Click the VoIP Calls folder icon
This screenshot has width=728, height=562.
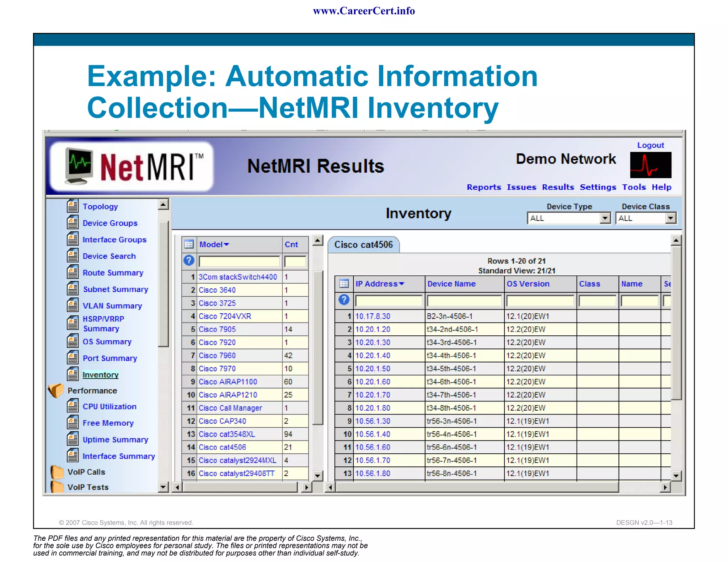tap(57, 472)
